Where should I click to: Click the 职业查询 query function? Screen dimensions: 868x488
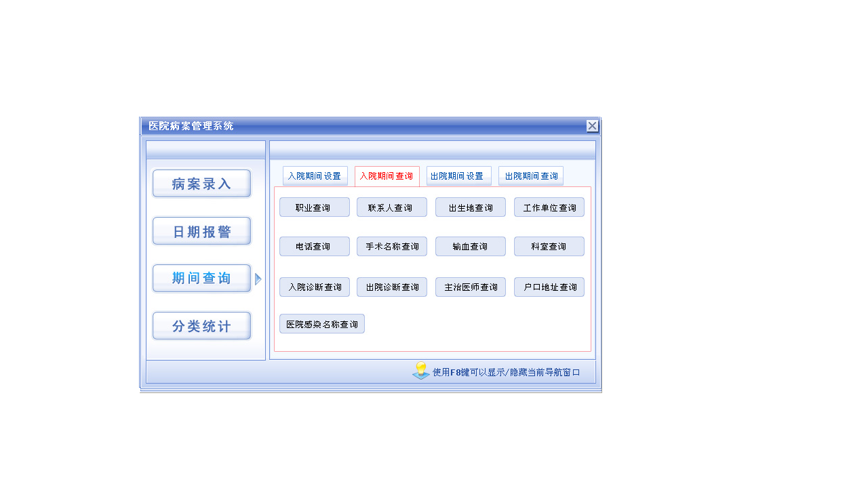(314, 207)
